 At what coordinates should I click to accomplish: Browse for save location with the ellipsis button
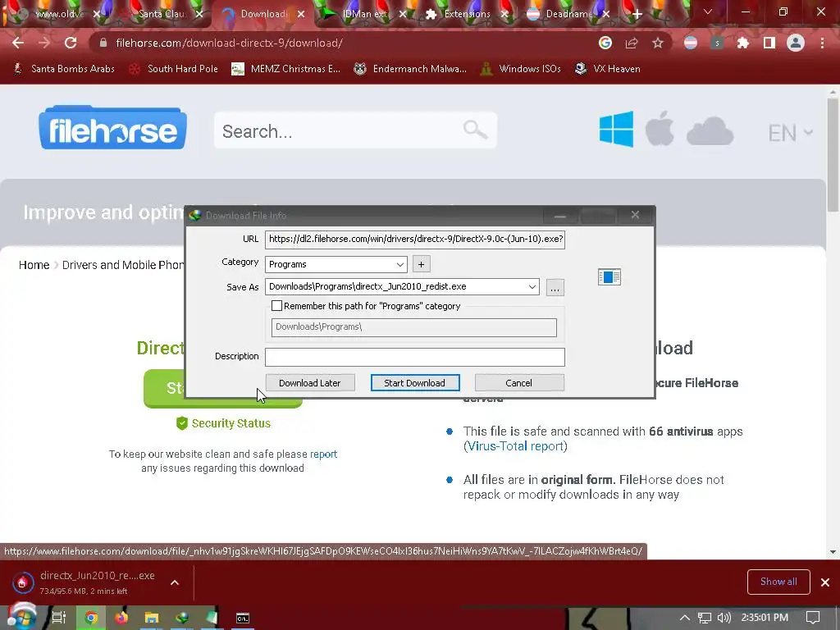(x=555, y=287)
